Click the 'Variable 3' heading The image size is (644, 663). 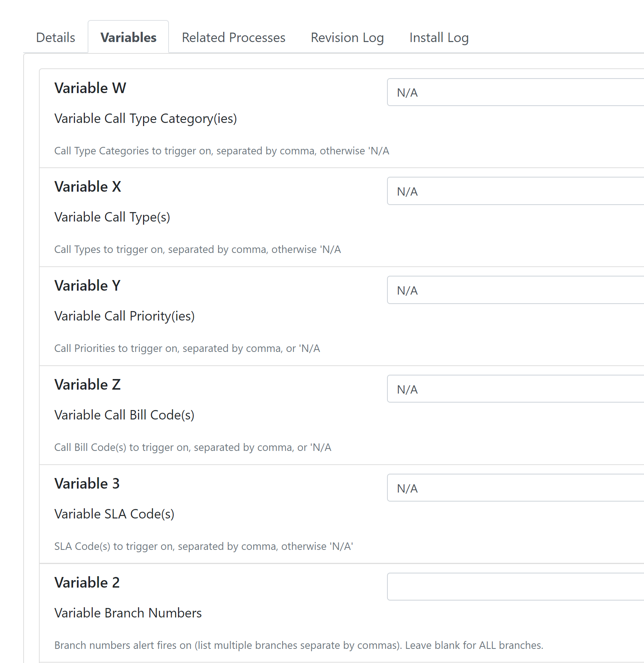point(87,484)
